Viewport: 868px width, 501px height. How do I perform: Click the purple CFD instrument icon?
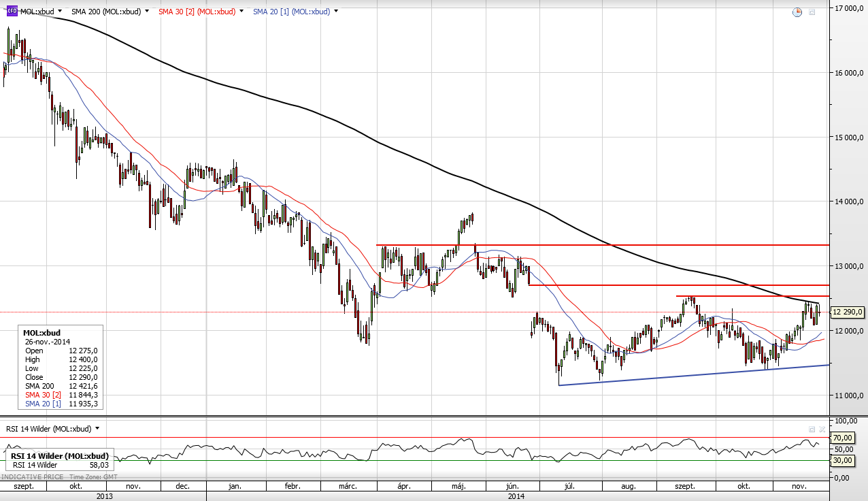tap(12, 12)
